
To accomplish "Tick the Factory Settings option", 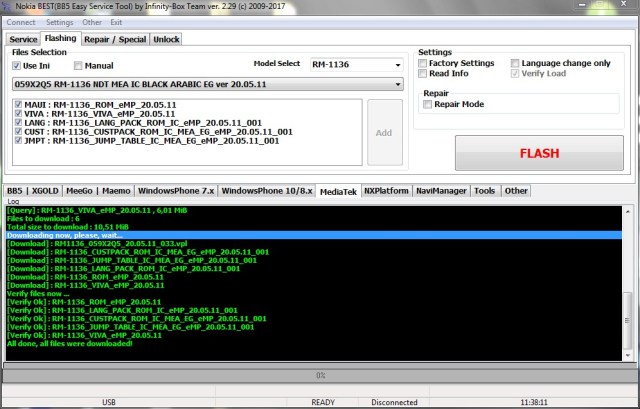I will click(x=424, y=63).
